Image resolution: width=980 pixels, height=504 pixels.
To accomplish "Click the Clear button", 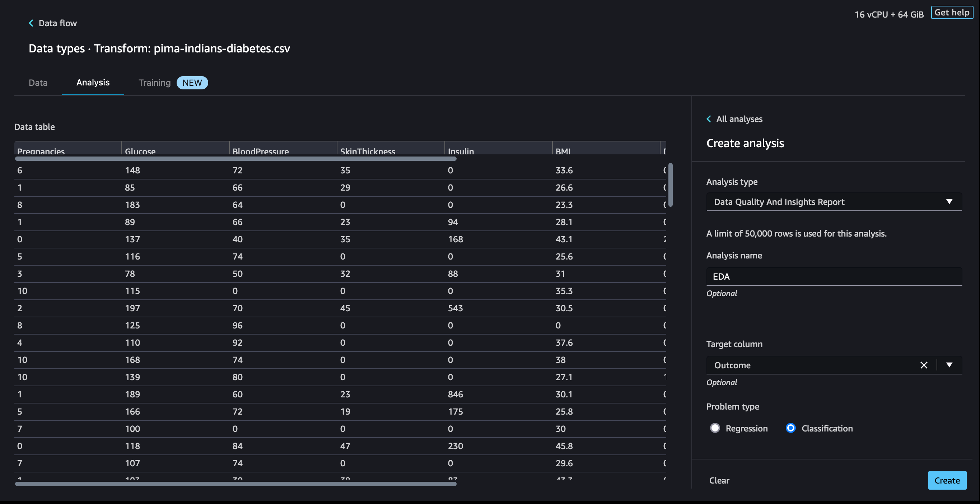I will [x=719, y=480].
